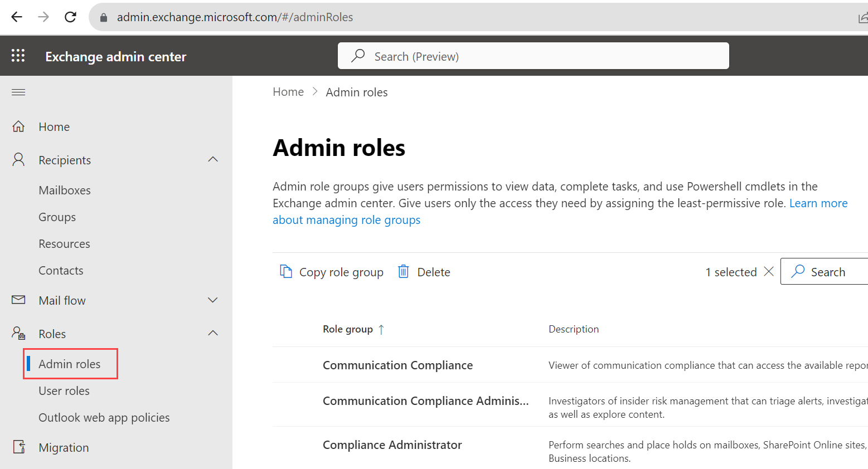Click Description column header
The image size is (868, 469).
pos(574,329)
